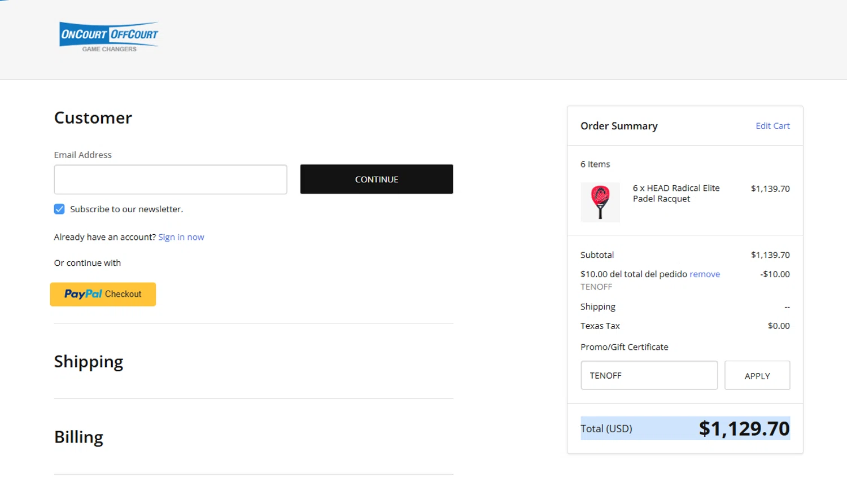Click the Order Summary heading

[619, 126]
